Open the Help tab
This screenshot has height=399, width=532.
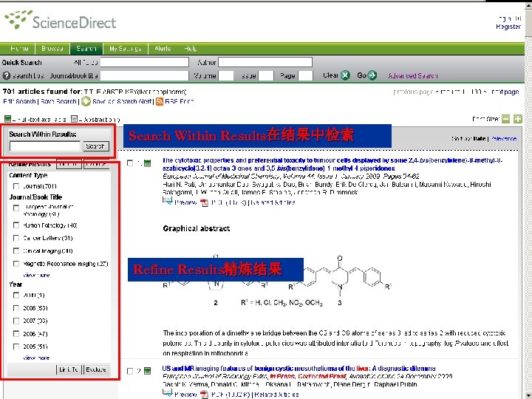point(191,49)
